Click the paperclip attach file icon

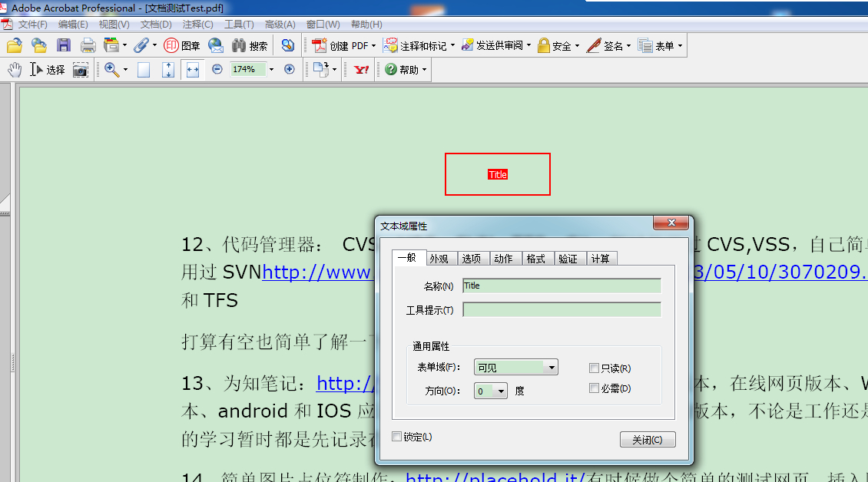tap(141, 45)
